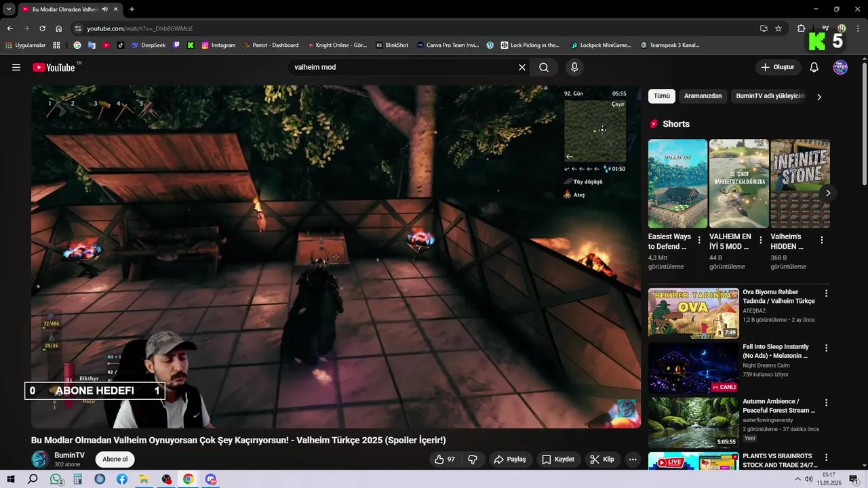Go to the YouTube home logo
The height and width of the screenshot is (488, 868).
tap(54, 67)
